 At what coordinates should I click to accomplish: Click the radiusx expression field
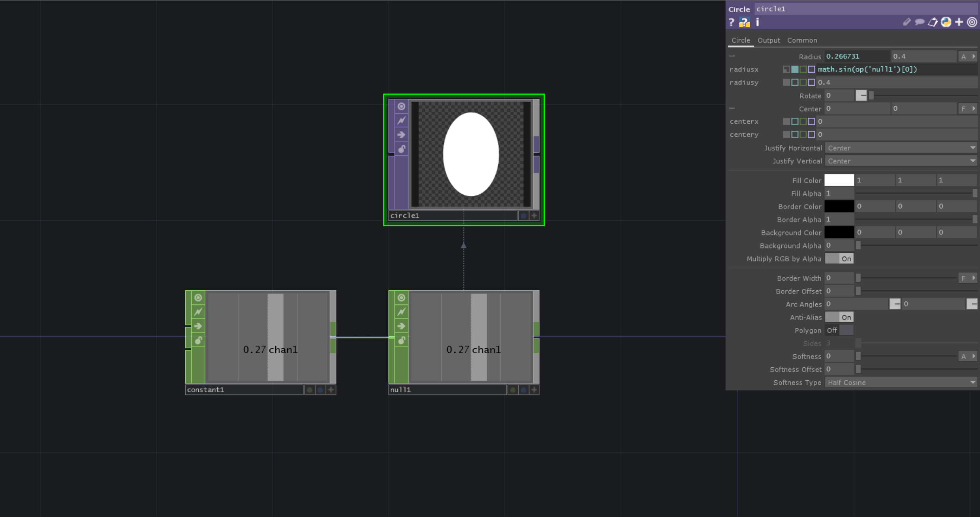point(896,70)
